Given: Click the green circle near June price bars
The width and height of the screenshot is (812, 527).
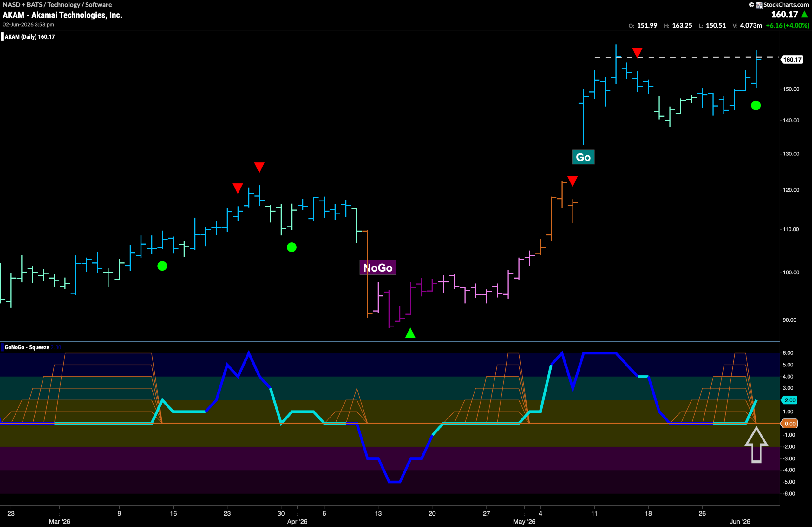Looking at the screenshot, I should click(756, 105).
